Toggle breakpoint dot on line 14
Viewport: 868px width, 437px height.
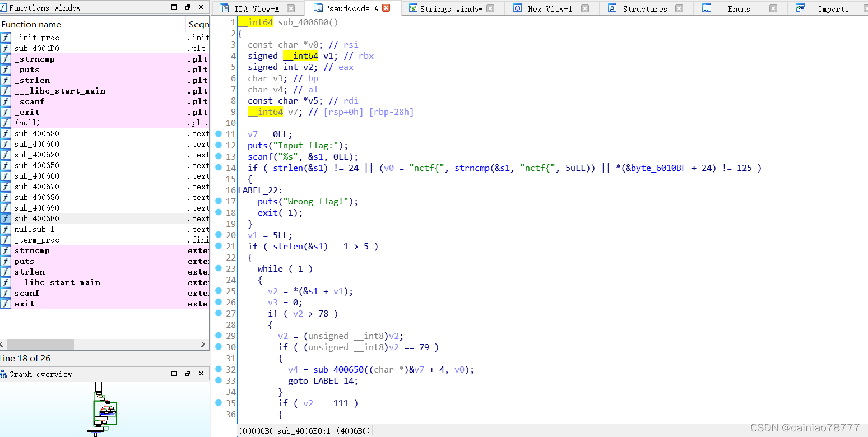coord(219,167)
